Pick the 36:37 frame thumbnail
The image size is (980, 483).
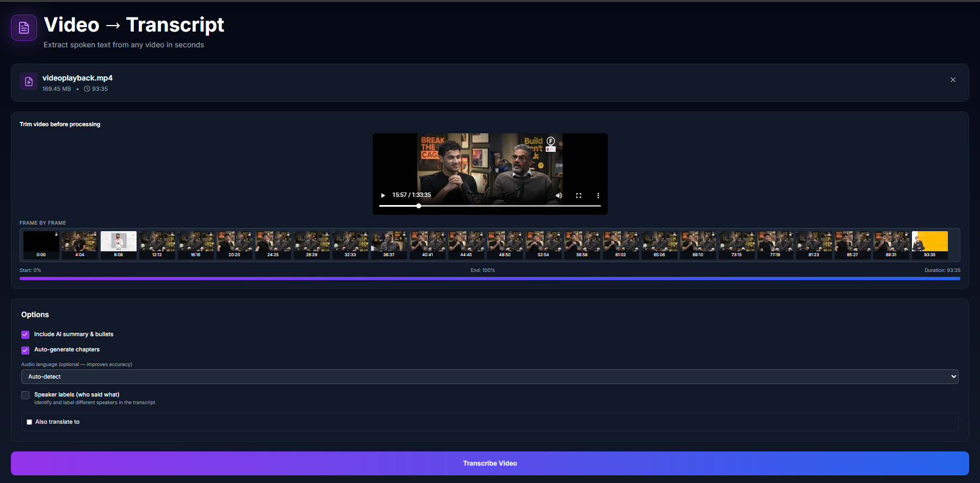(389, 243)
